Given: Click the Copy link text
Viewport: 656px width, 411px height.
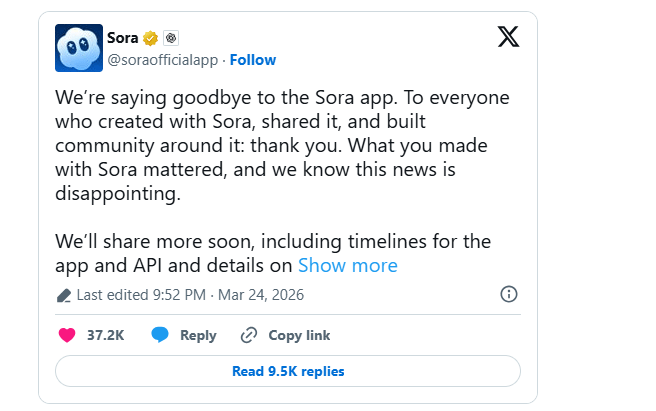Looking at the screenshot, I should pos(299,336).
